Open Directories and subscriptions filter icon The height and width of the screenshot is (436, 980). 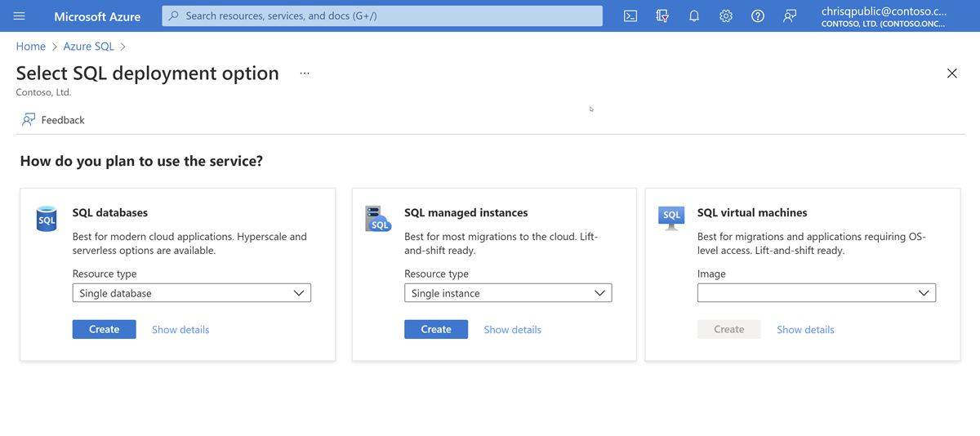[662, 16]
